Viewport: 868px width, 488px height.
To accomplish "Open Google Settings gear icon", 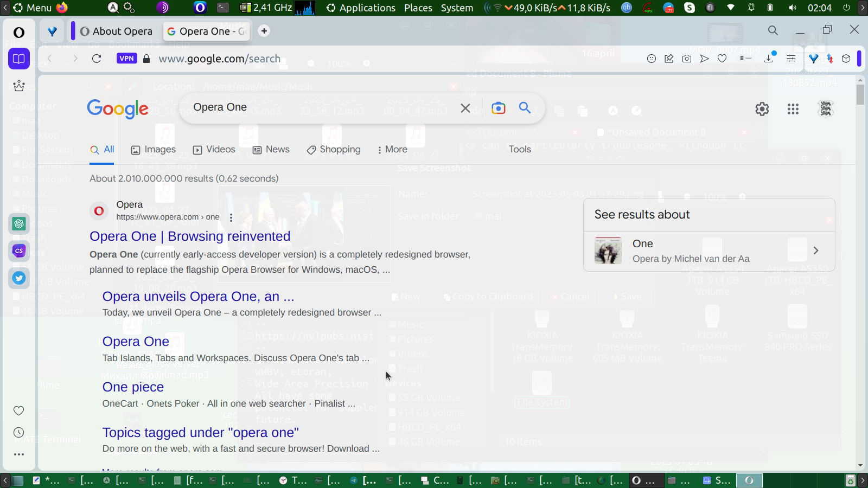I will click(x=762, y=109).
